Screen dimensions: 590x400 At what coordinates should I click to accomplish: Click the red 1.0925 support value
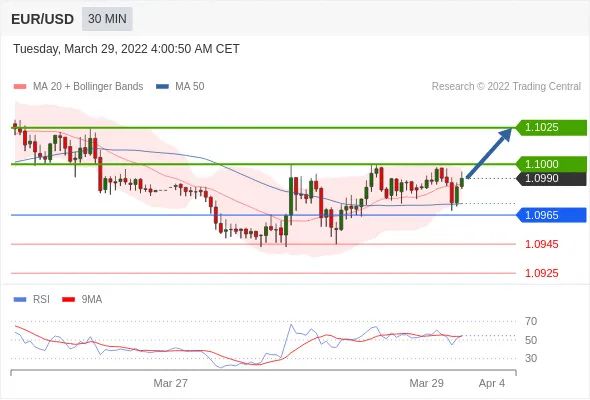541,273
